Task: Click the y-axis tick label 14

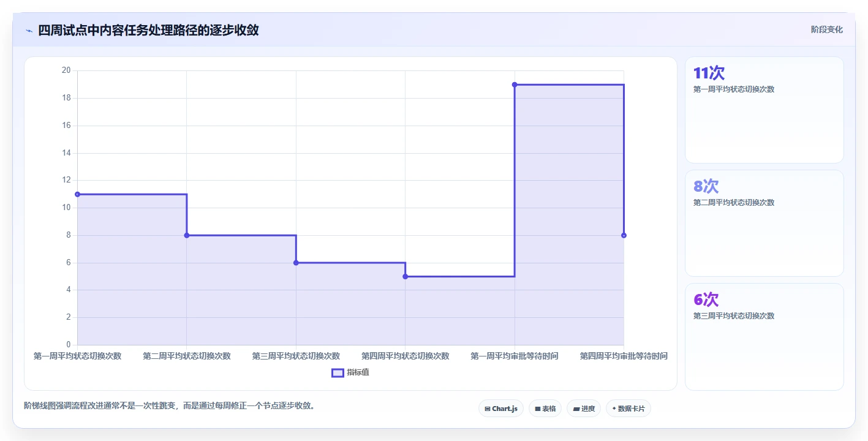Action: pyautogui.click(x=66, y=153)
